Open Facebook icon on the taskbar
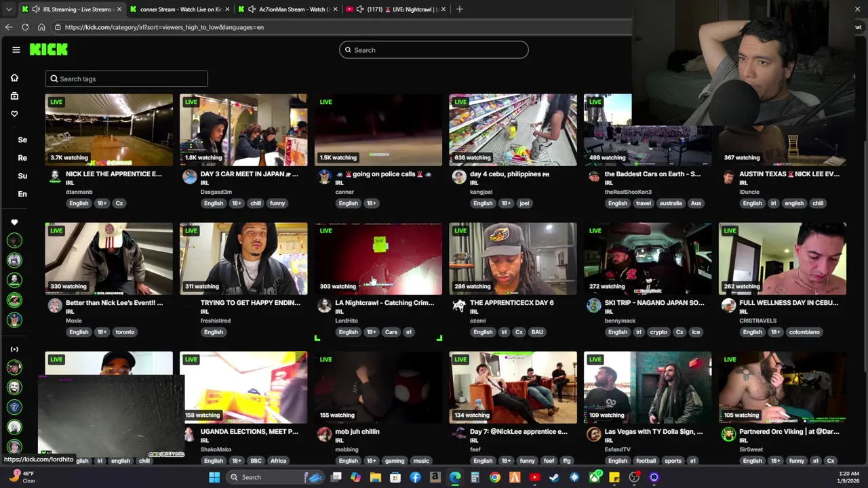This screenshot has height=488, width=868. tap(415, 477)
